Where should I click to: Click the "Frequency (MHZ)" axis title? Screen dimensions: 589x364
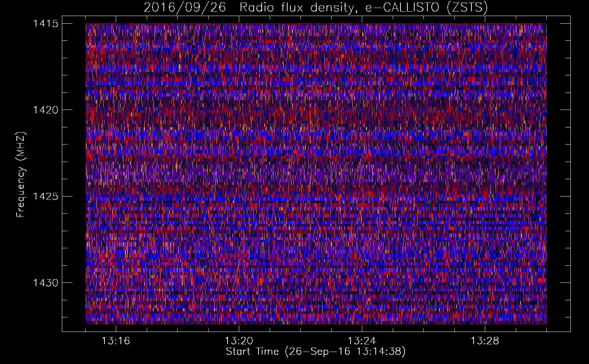click(x=21, y=174)
